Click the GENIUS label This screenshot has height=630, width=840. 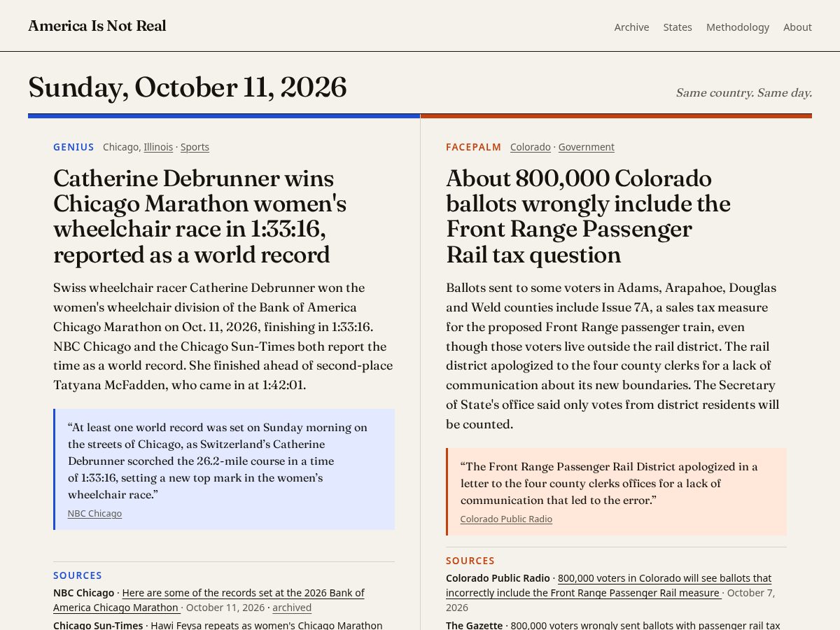point(73,147)
